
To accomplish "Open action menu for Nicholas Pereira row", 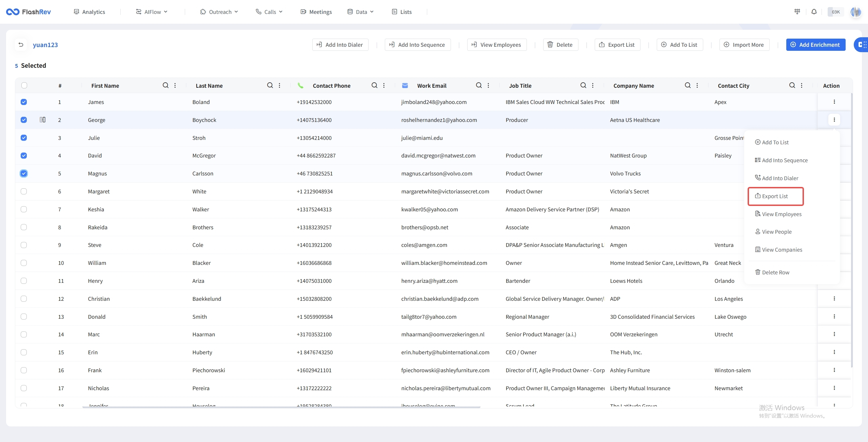I will 834,388.
